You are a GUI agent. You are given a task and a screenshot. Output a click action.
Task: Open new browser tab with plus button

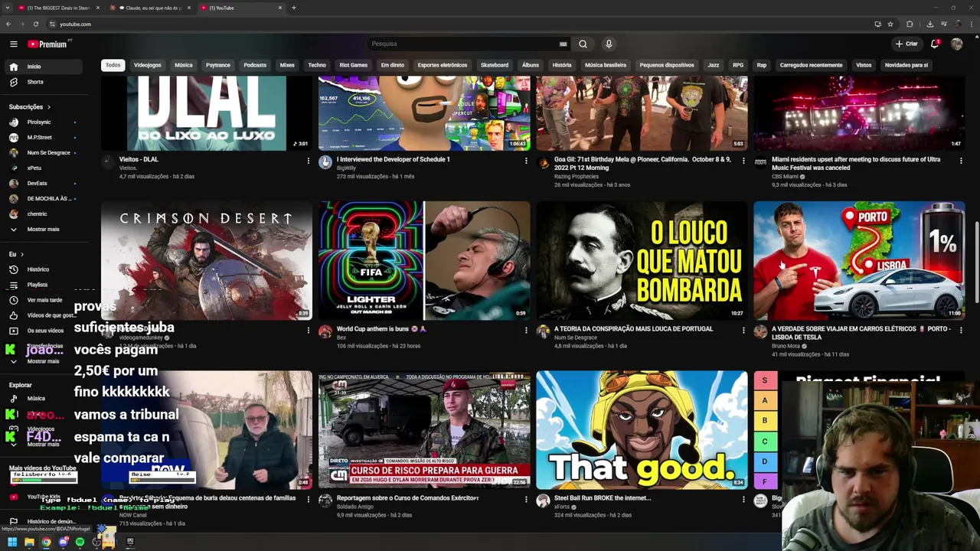pyautogui.click(x=294, y=8)
